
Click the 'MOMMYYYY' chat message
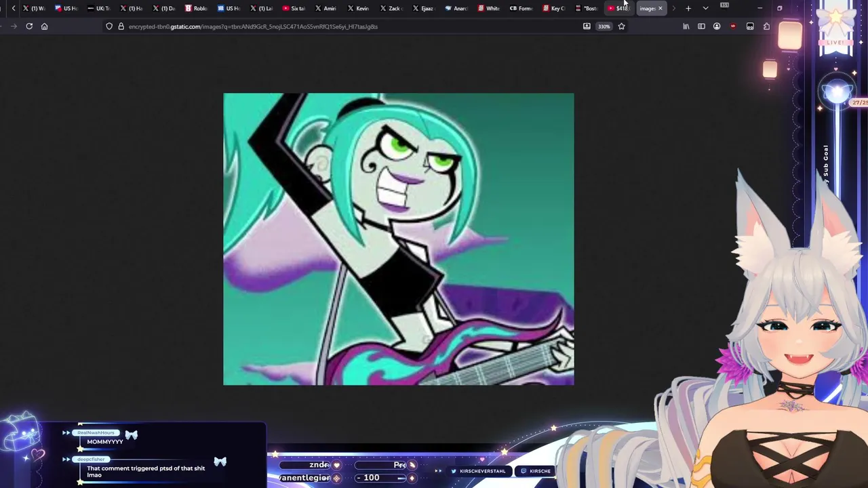(x=104, y=442)
